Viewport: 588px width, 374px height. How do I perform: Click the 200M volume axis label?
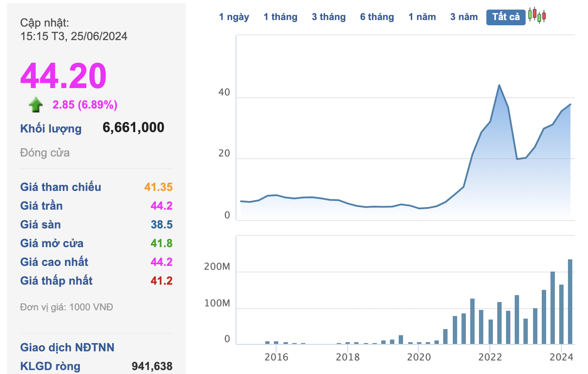pos(217,267)
